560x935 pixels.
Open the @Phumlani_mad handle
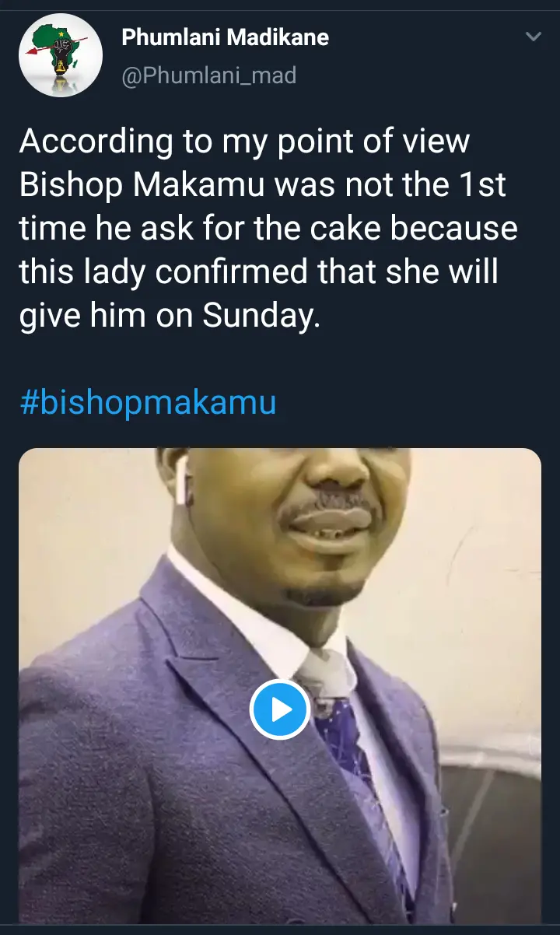tap(209, 75)
